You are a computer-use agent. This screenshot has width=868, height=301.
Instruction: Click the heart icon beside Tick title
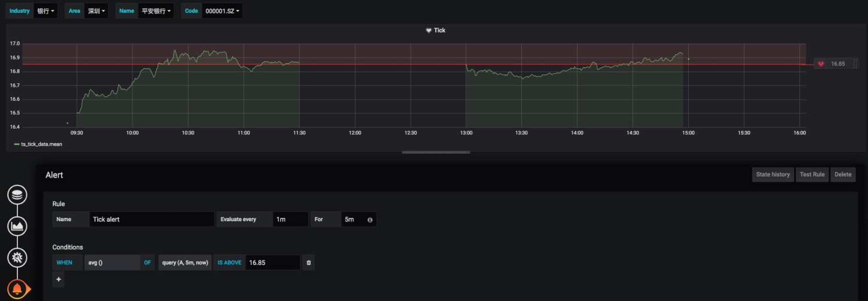[x=429, y=30]
